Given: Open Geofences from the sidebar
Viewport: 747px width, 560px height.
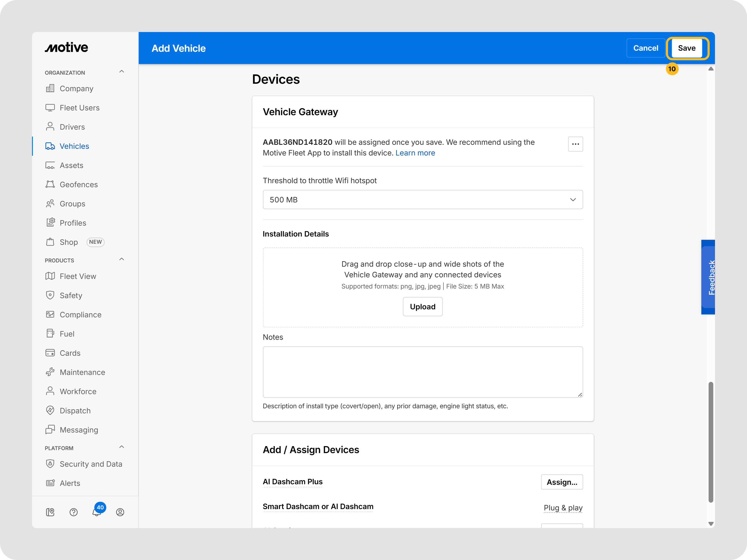Looking at the screenshot, I should (x=78, y=185).
